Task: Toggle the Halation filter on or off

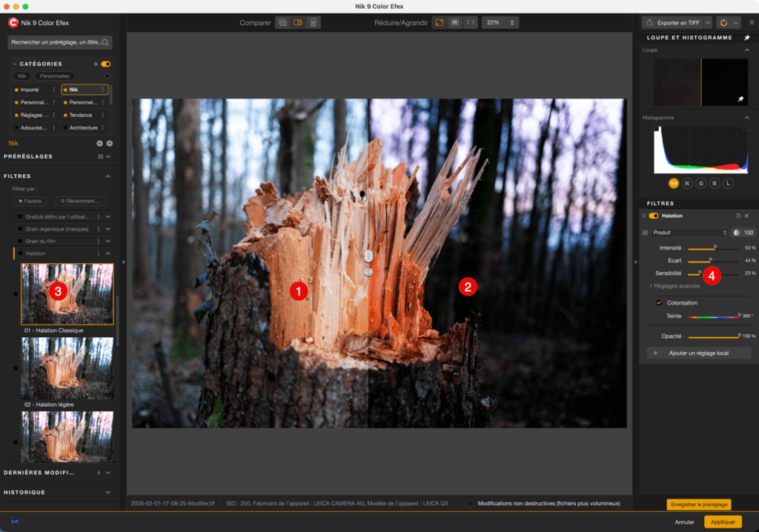Action: 653,216
